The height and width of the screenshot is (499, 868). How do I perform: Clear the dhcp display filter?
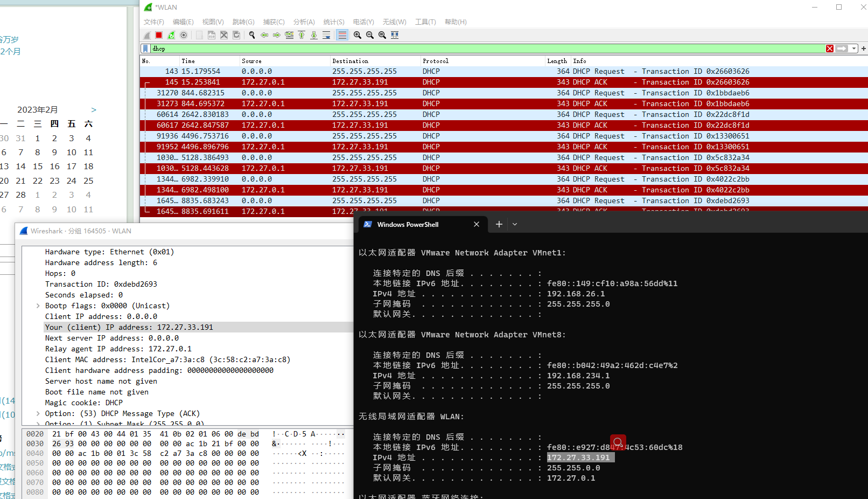tap(830, 48)
